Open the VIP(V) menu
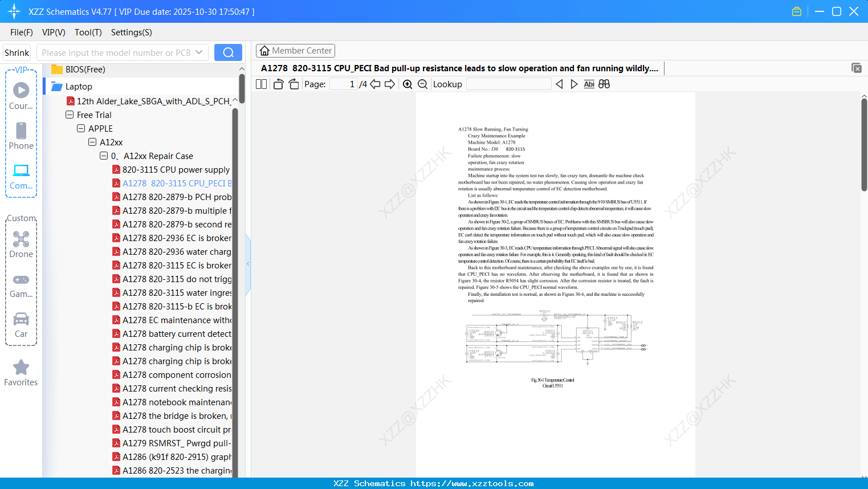Viewport: 868px width, 489px height. [54, 32]
